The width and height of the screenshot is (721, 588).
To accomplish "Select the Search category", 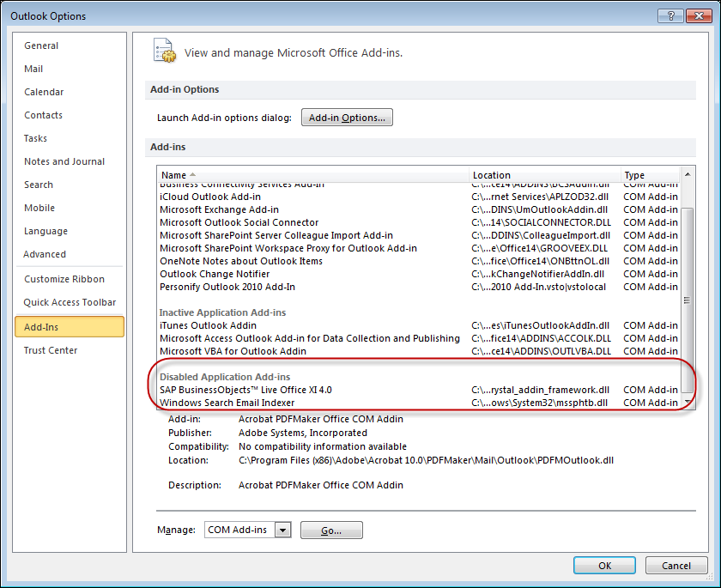I will [x=39, y=185].
